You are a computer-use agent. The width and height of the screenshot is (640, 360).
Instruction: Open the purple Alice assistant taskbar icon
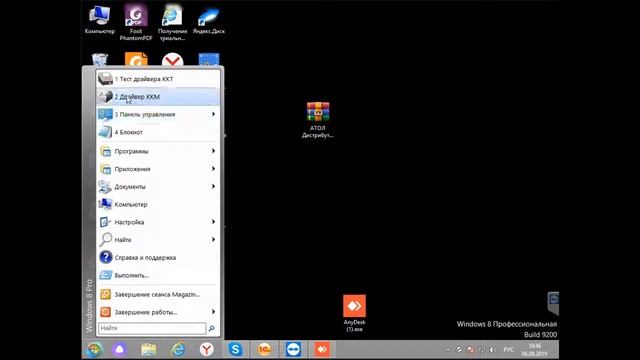pos(120,350)
